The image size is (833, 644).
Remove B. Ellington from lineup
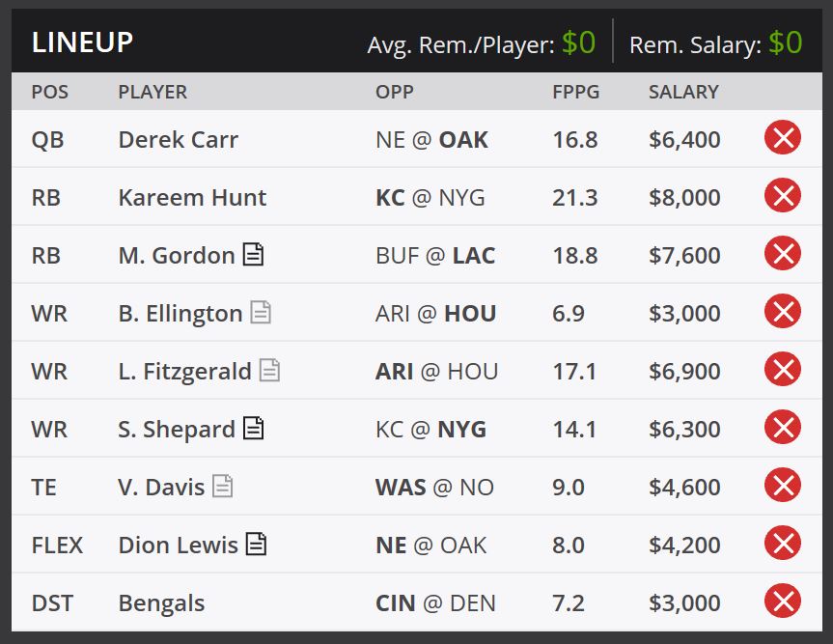click(x=783, y=311)
